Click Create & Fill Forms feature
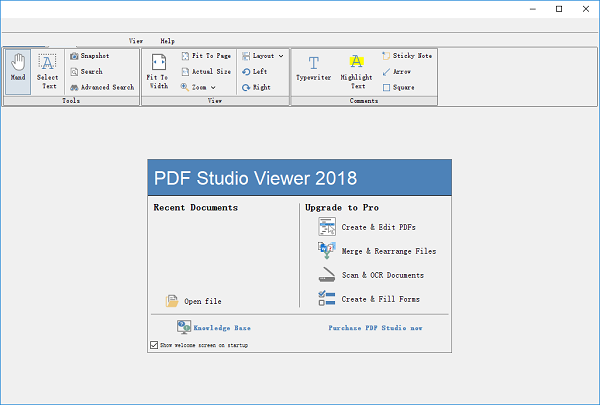The height and width of the screenshot is (405, 600). pos(380,299)
